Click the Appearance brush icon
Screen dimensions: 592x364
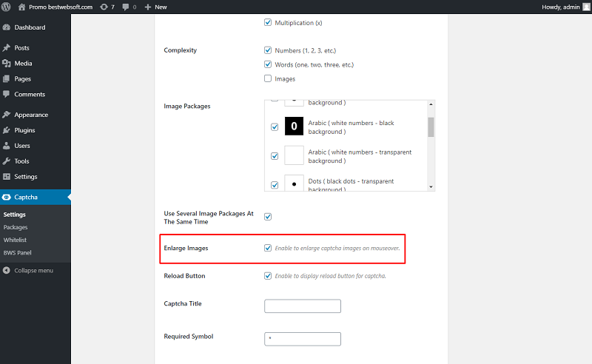pyautogui.click(x=7, y=115)
